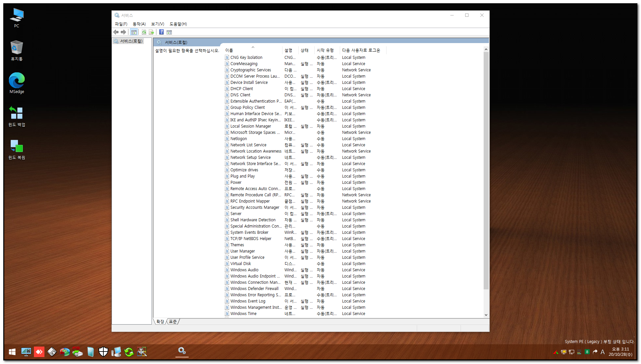The height and width of the screenshot is (364, 641).
Task: Select the Cryptographic Services row
Action: (305, 70)
